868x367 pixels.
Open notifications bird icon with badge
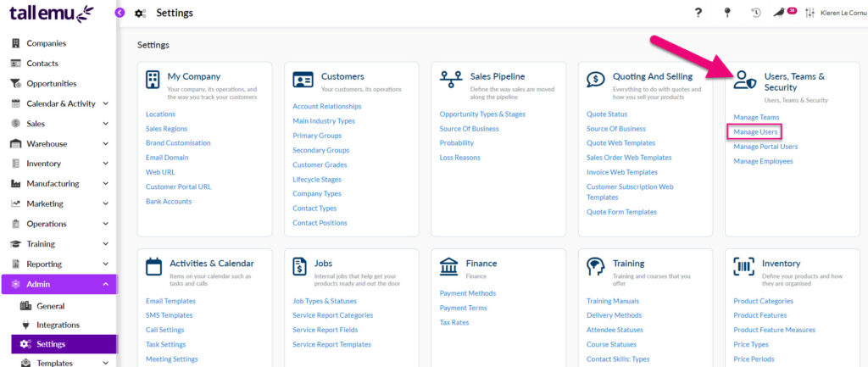[x=784, y=12]
